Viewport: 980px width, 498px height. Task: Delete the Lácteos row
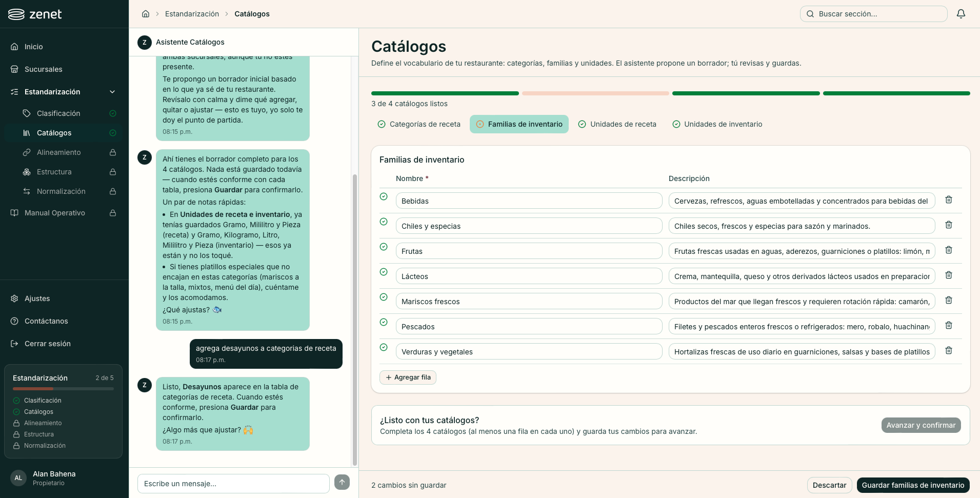(x=949, y=275)
